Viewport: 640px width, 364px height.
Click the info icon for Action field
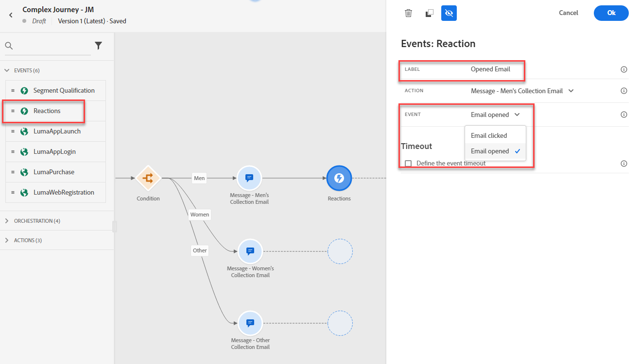(624, 91)
